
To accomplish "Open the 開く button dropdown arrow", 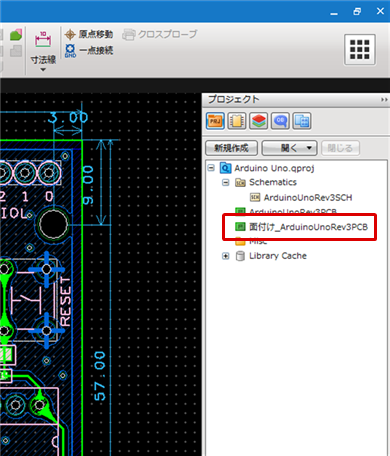I will tap(309, 148).
